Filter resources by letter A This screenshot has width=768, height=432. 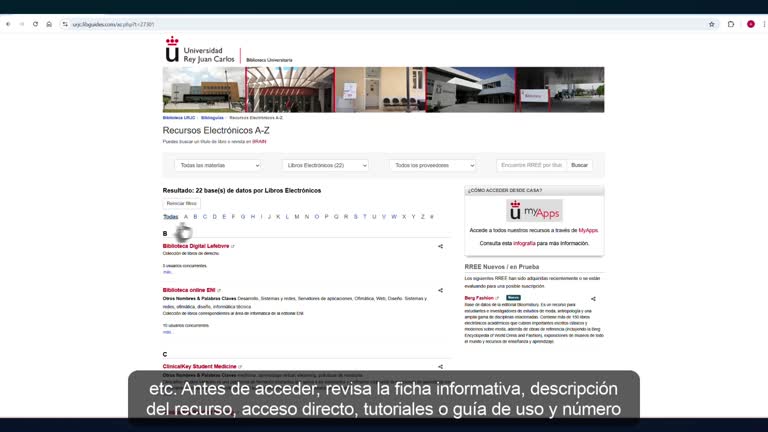click(x=186, y=217)
